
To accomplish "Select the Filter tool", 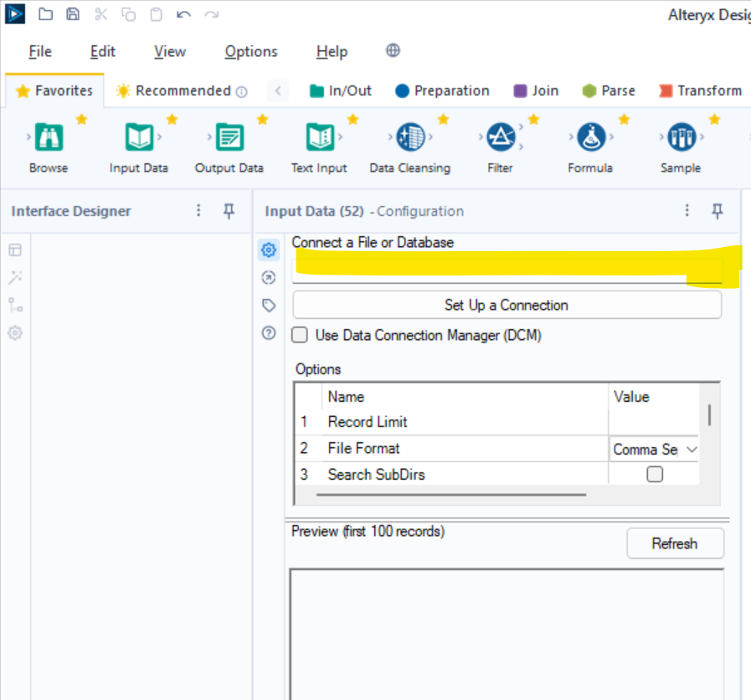I will pyautogui.click(x=500, y=138).
